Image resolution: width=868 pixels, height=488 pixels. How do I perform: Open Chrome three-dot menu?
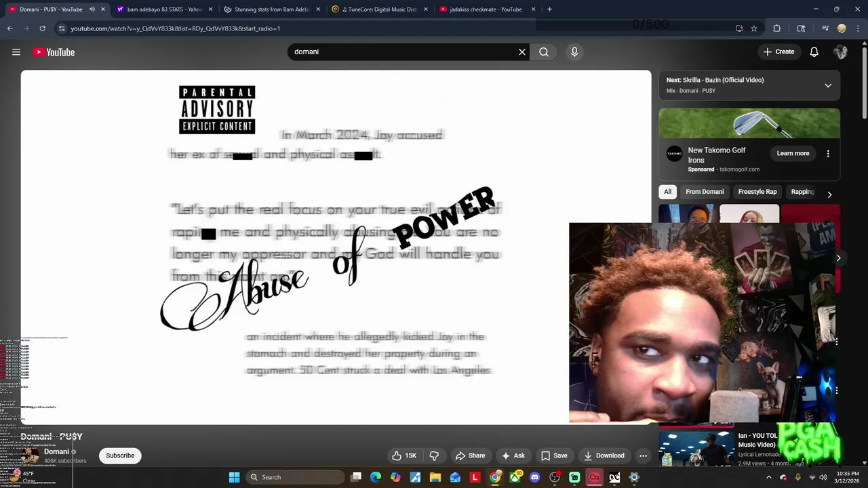tap(857, 28)
